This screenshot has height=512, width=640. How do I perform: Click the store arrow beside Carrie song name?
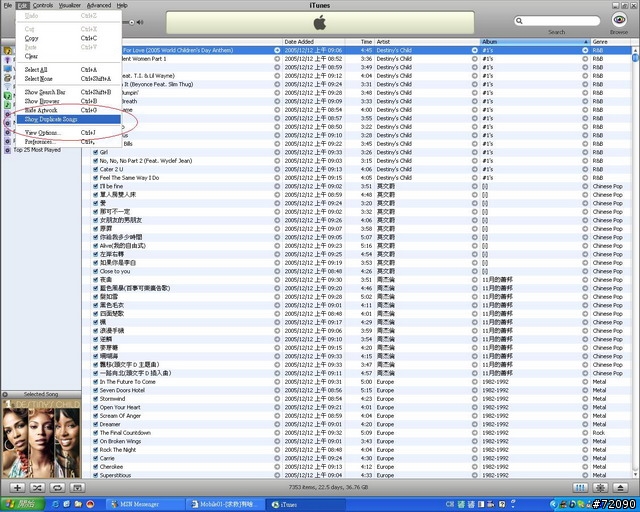(277, 458)
